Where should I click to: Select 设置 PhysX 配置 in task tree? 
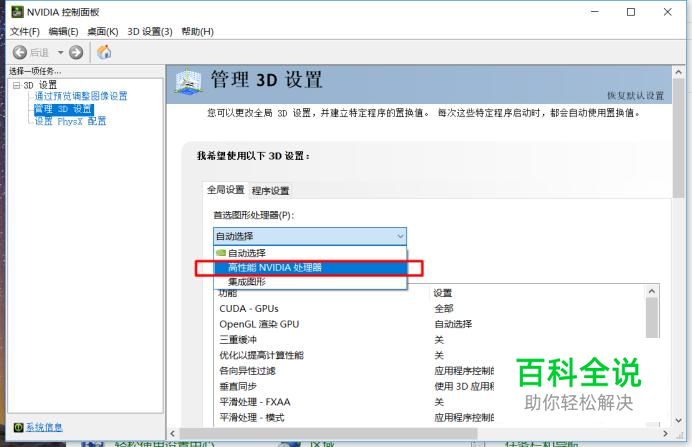pos(70,121)
